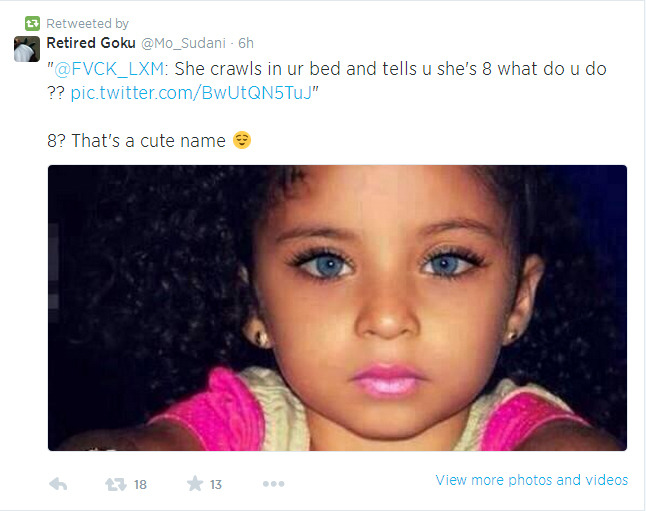Click View more photos and videos
This screenshot has height=511, width=646.
tap(531, 480)
